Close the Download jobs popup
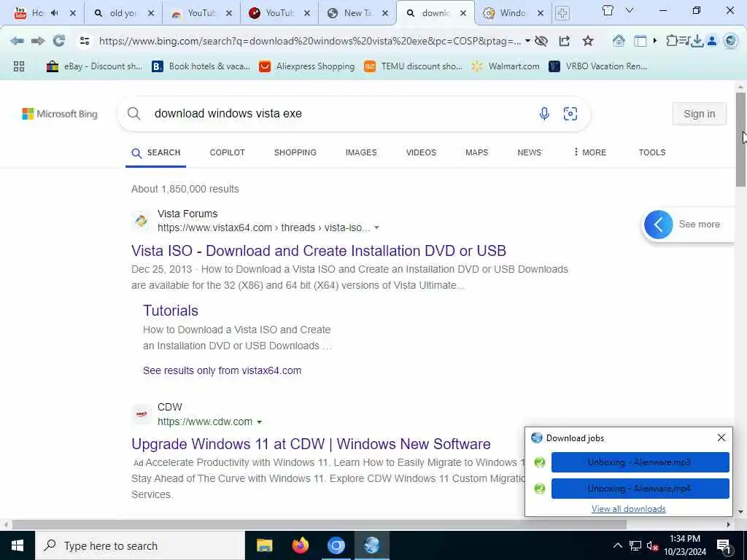 point(721,437)
